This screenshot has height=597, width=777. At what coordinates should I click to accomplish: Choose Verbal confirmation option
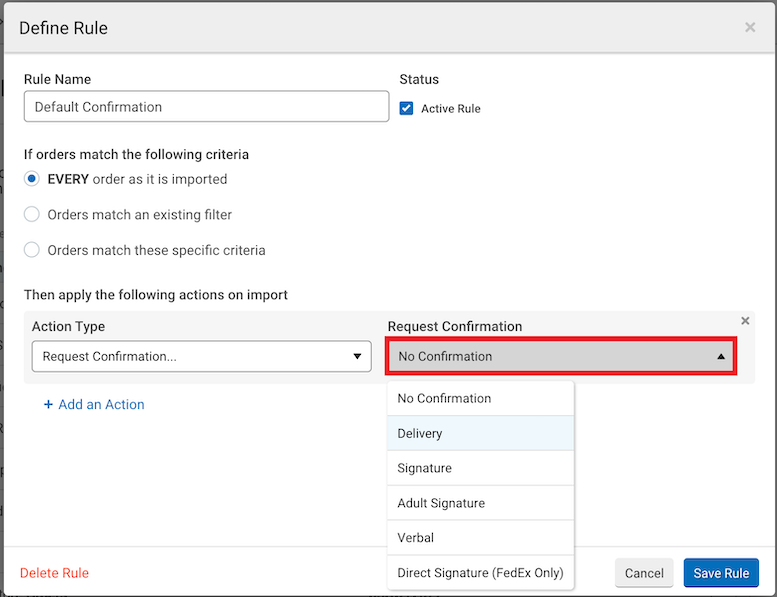click(x=480, y=538)
